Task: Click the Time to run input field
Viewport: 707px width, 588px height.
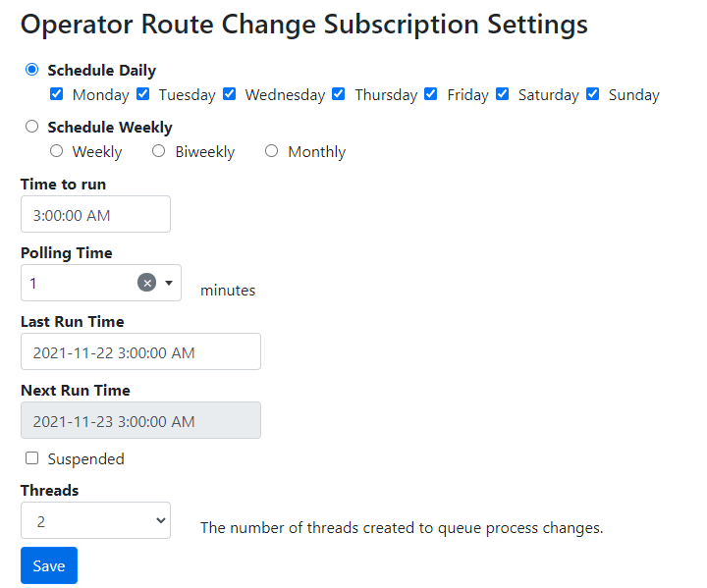Action: (95, 214)
